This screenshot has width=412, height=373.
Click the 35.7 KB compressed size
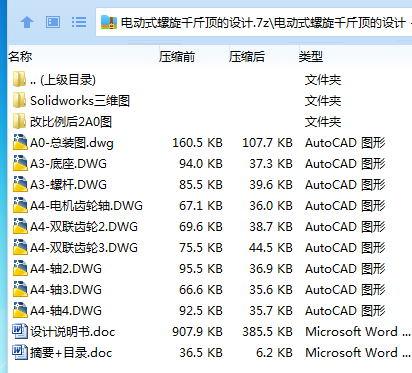(x=271, y=311)
